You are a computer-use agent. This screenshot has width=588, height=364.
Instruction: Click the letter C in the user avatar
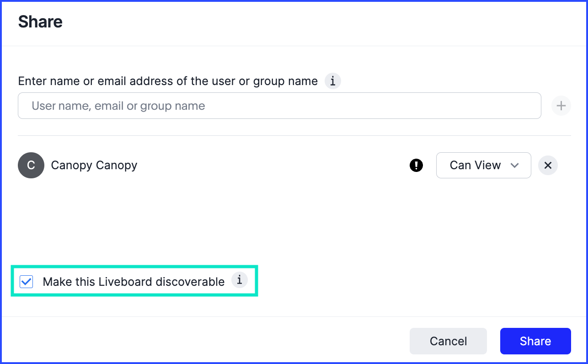pos(31,165)
